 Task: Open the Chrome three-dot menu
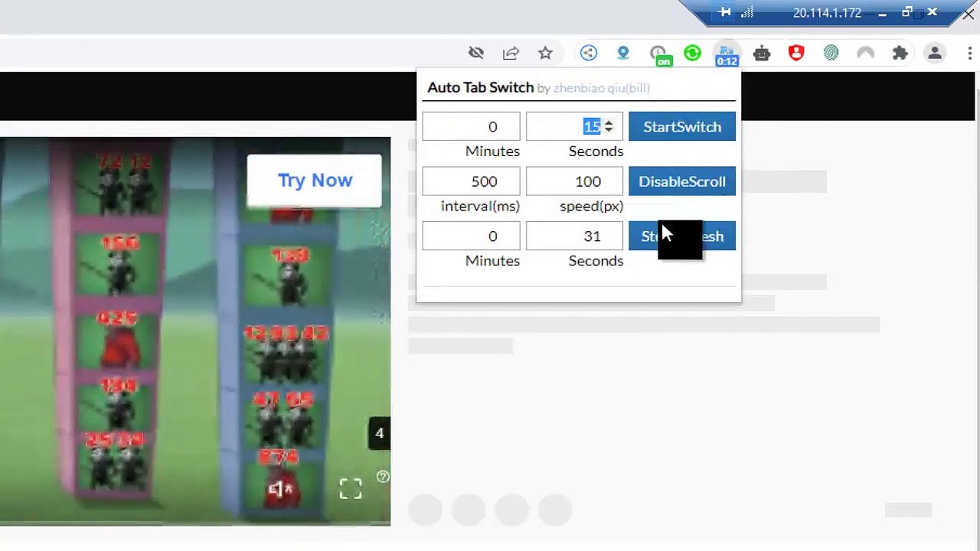point(970,53)
